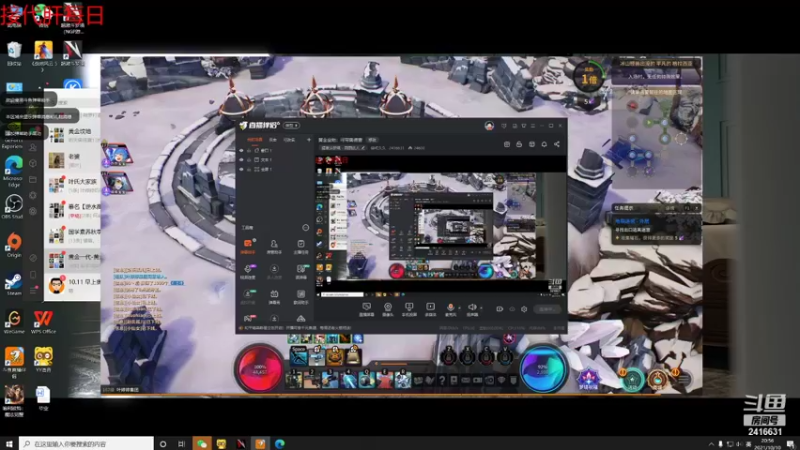Switch to the second scene tab
Screen dimensions: 800x450
tap(272, 139)
